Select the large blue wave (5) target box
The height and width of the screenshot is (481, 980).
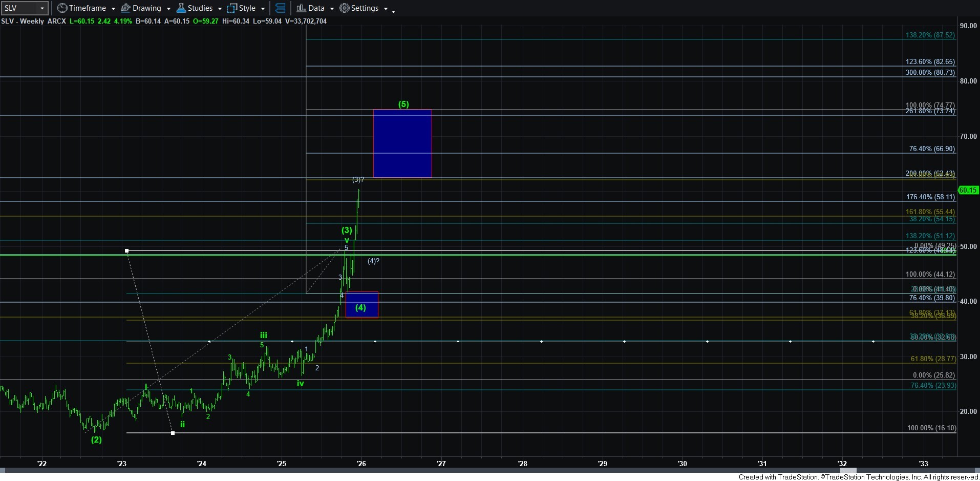[x=402, y=143]
